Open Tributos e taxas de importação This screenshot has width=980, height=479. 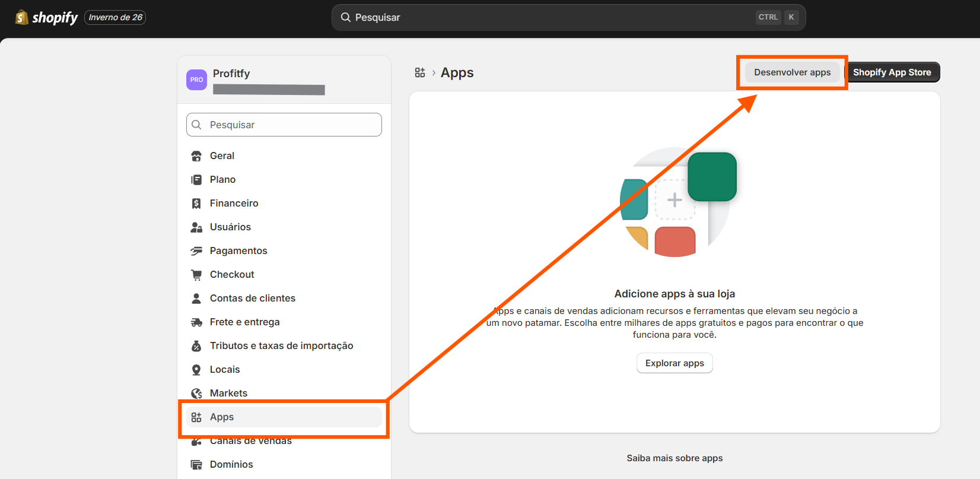coord(284,345)
